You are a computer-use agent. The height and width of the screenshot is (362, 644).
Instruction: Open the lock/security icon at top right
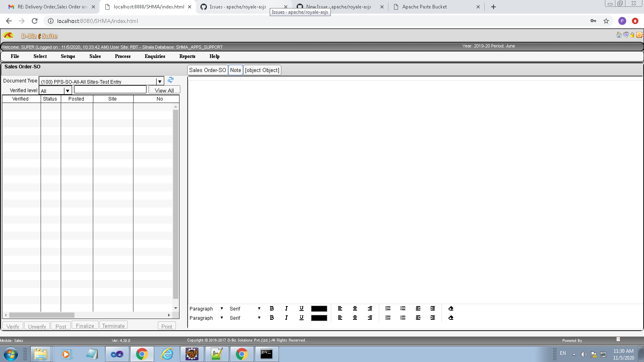pos(632,35)
